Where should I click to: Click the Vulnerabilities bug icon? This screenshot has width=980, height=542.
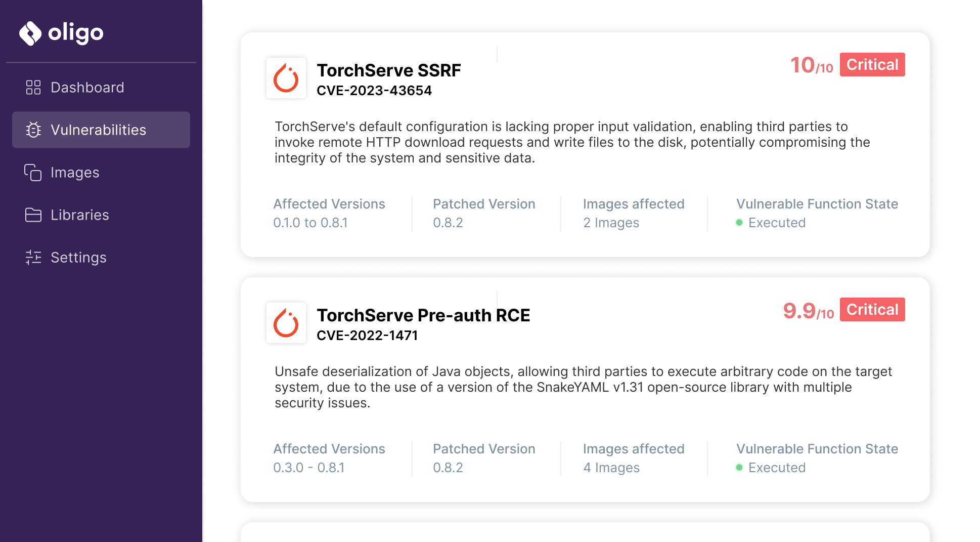[x=33, y=130]
